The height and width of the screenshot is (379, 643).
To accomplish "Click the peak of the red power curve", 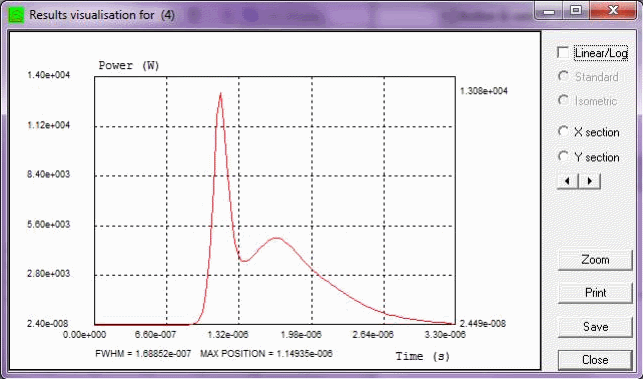I will point(221,94).
